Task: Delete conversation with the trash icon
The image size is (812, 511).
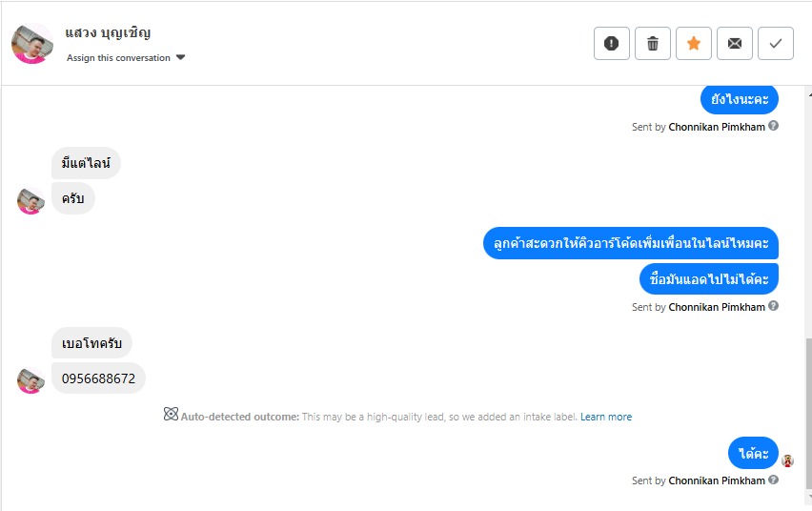Action: coord(653,43)
